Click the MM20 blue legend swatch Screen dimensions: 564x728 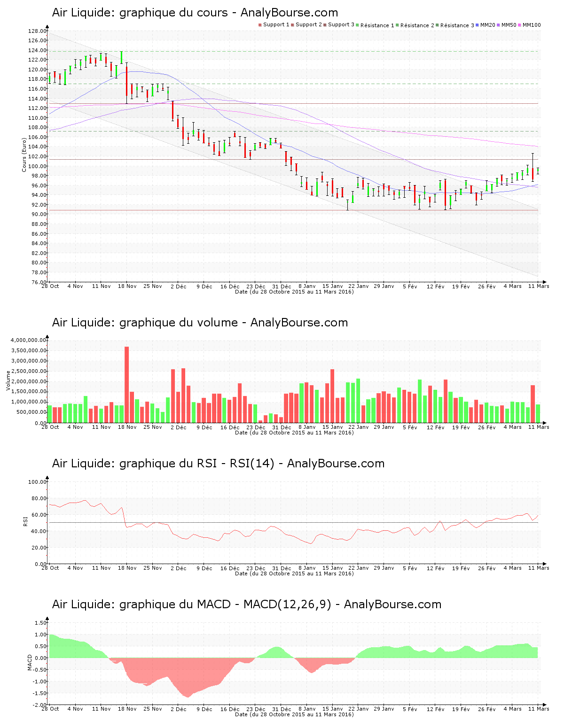[478, 25]
